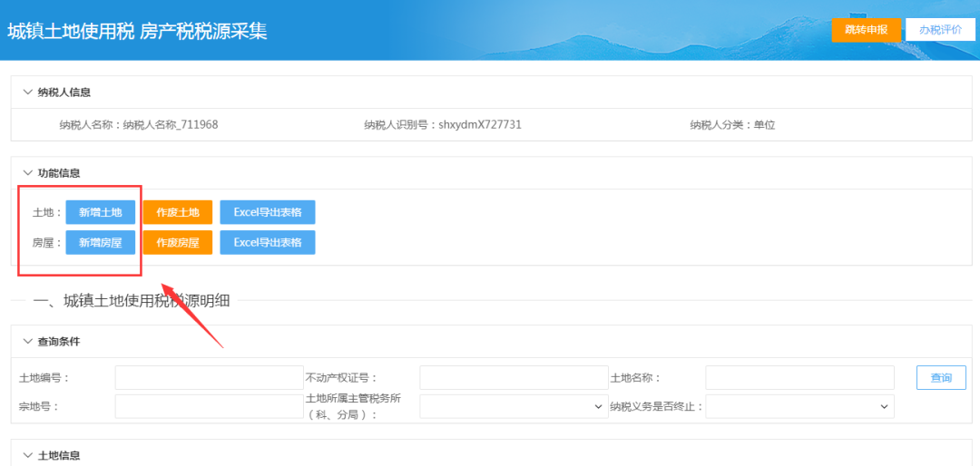Focus the 土地编号 input field
980x466 pixels.
tap(210, 378)
